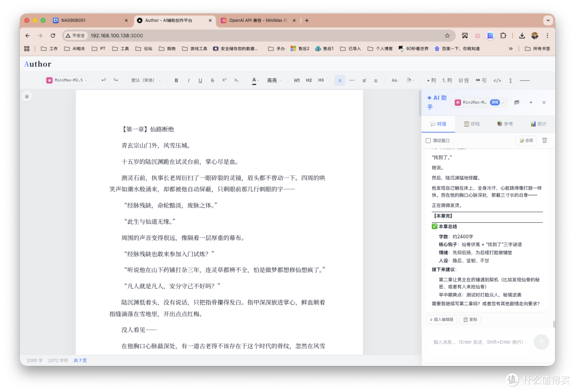Open the AI相关 bookmark folder

click(x=75, y=49)
